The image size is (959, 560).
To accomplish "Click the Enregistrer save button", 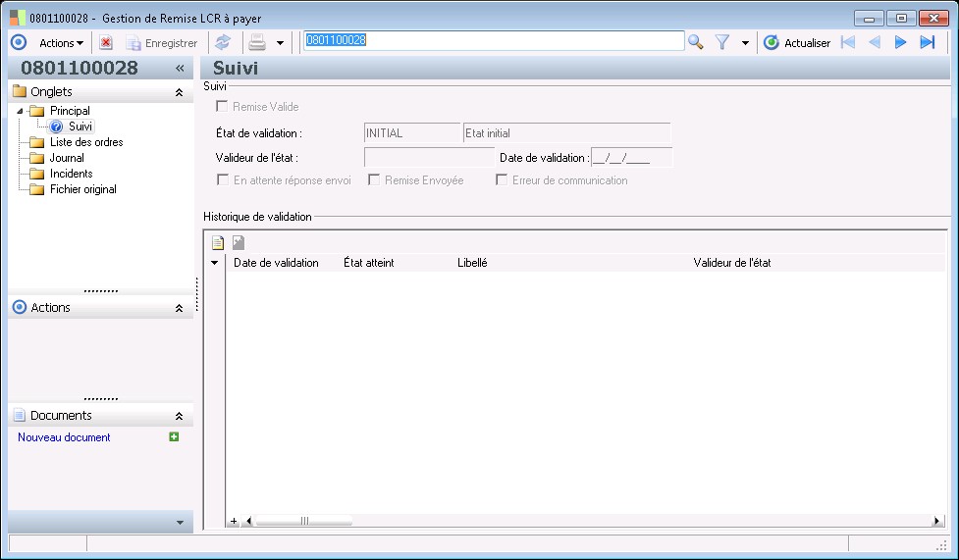I will click(x=162, y=43).
